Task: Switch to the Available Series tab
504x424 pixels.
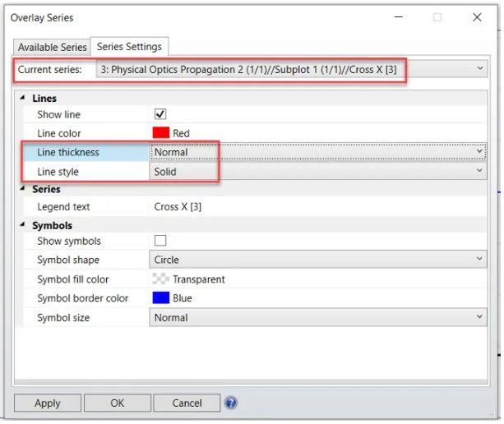Action: point(52,48)
